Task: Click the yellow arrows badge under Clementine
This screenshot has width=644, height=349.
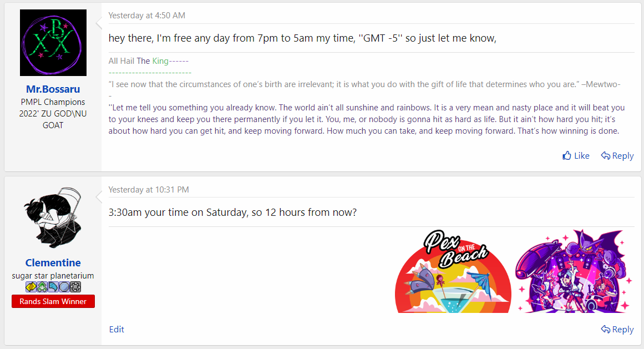Action: pos(31,287)
